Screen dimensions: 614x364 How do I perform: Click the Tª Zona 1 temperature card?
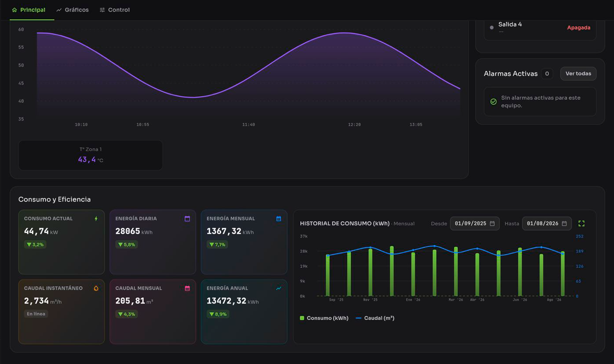point(91,155)
